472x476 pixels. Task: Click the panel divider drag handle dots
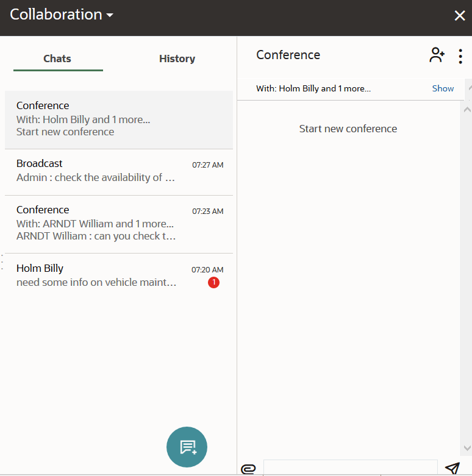2,262
